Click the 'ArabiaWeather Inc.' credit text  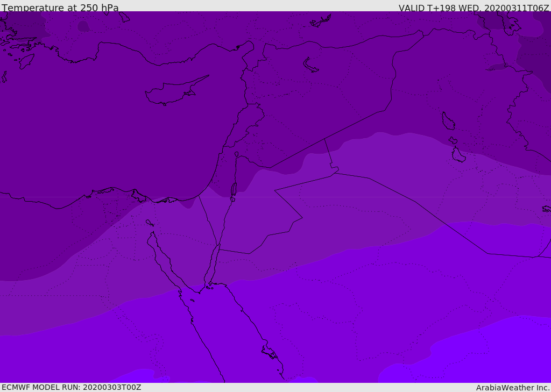pos(512,388)
